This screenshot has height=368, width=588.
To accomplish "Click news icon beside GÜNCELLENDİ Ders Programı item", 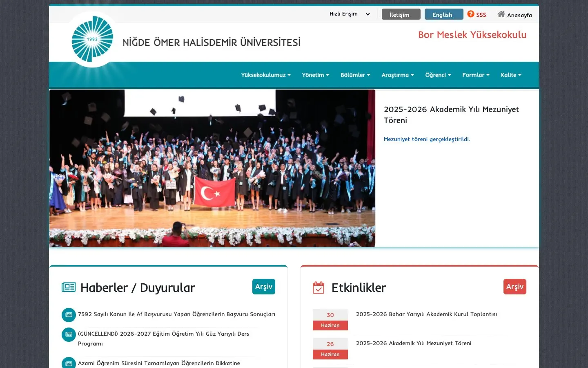I will [x=69, y=334].
